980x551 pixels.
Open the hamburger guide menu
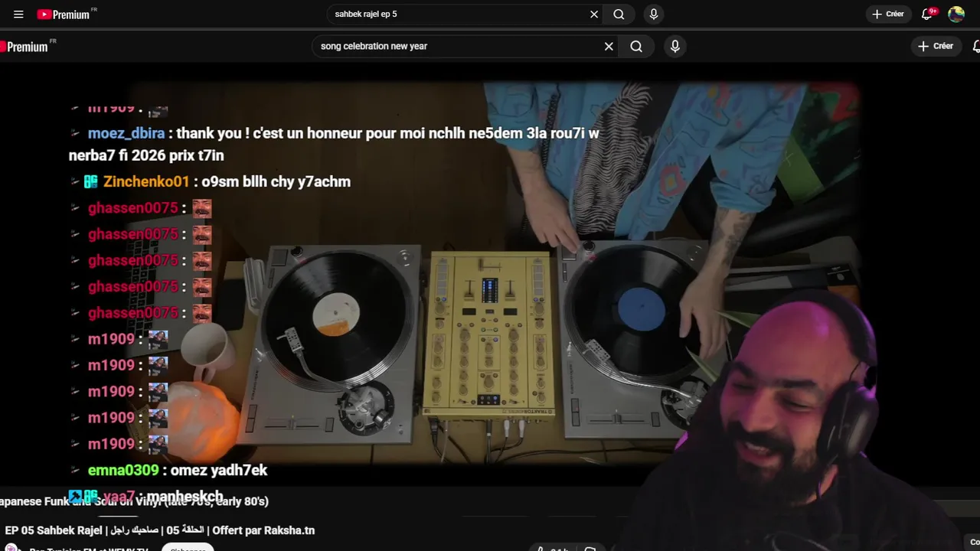pyautogui.click(x=18, y=14)
